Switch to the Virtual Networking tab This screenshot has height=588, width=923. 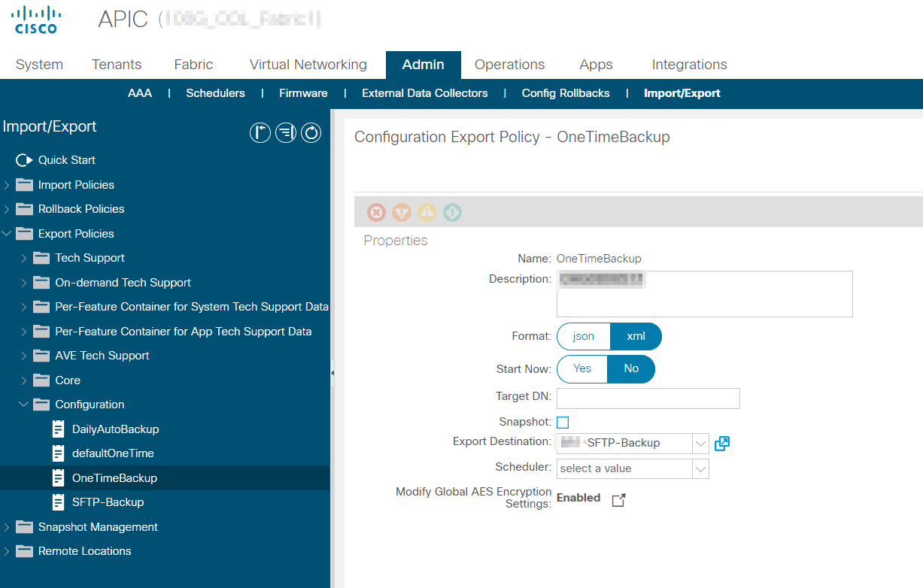(x=308, y=65)
